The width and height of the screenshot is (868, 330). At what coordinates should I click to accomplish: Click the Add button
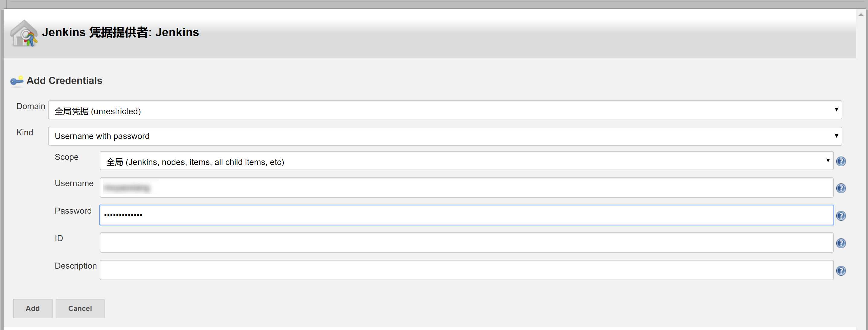(33, 309)
